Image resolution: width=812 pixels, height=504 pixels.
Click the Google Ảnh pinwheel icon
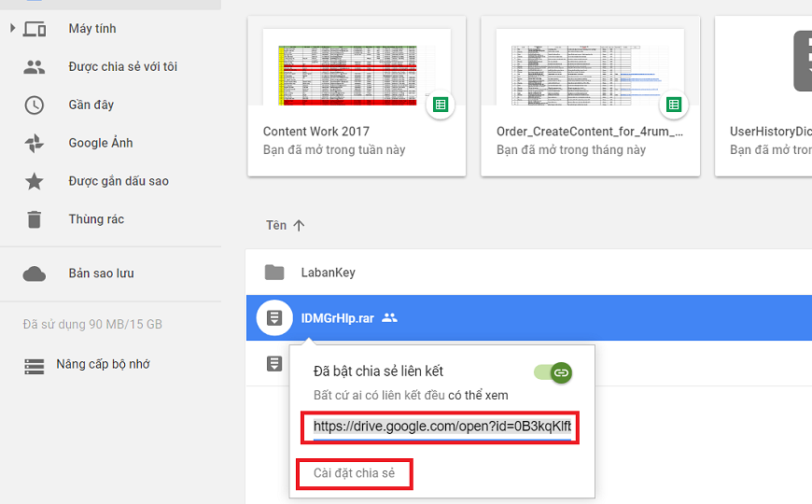click(x=35, y=143)
